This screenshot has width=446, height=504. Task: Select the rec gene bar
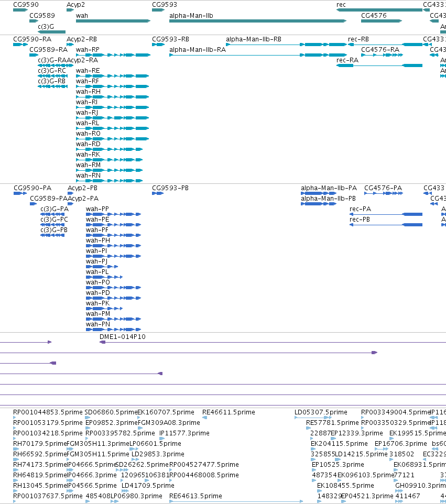[379, 10]
